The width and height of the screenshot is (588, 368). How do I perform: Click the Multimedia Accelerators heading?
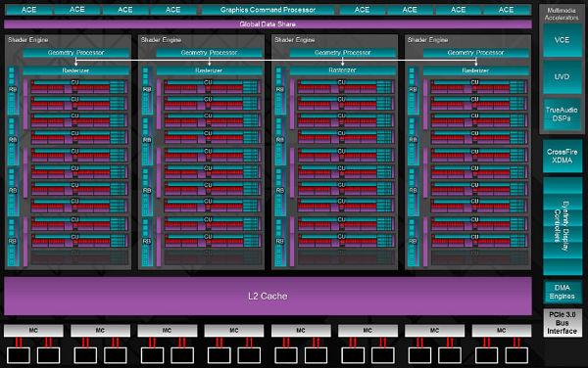[x=562, y=14]
